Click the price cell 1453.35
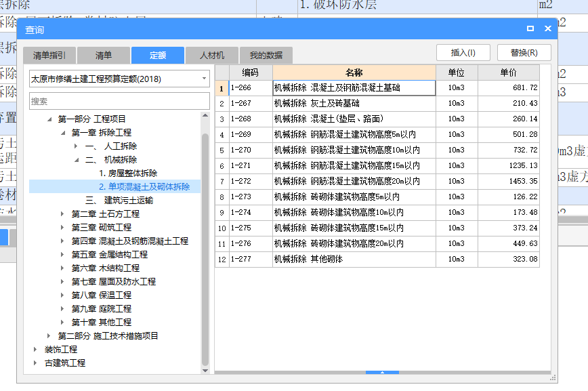588x391 pixels. pos(509,181)
